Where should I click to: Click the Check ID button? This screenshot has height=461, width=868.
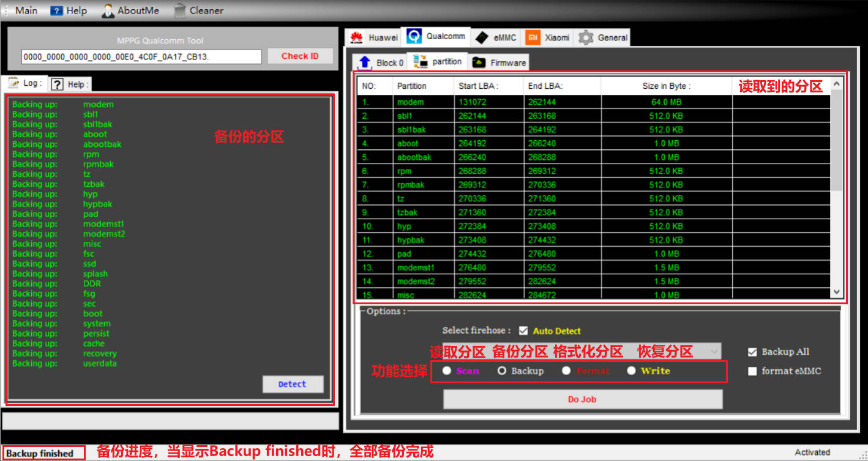300,56
